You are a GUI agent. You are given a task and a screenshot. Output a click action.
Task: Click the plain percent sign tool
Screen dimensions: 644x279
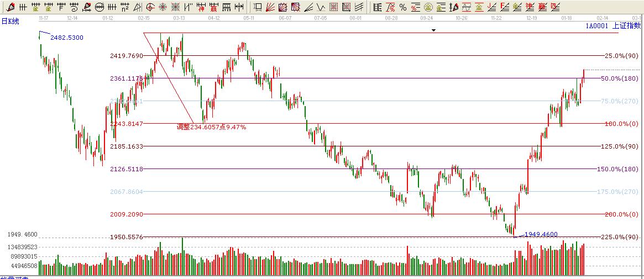point(403,7)
